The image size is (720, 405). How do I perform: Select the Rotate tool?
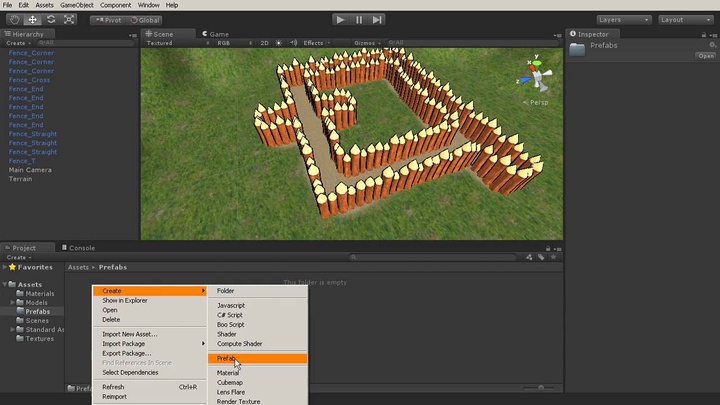pos(50,19)
